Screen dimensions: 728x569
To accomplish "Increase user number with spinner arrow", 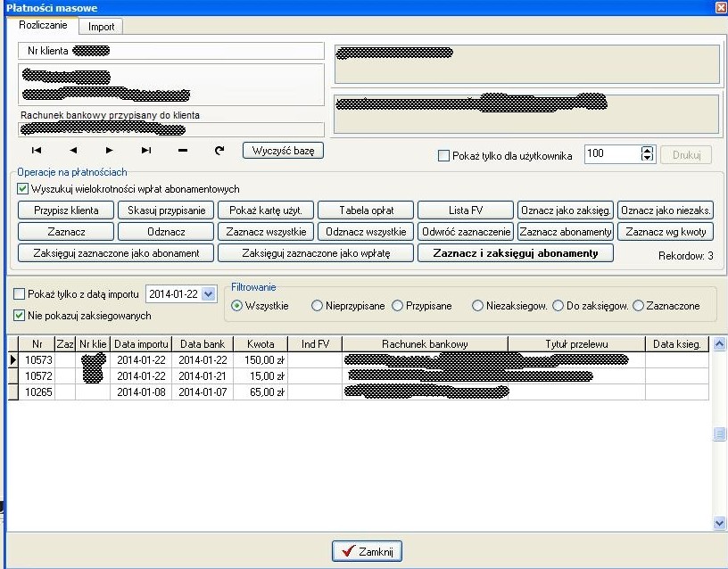I will [648, 150].
